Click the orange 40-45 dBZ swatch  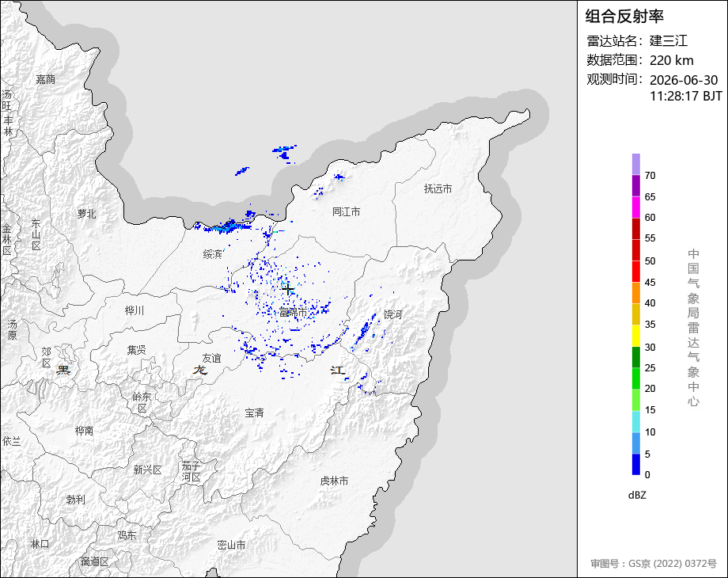[636, 293]
